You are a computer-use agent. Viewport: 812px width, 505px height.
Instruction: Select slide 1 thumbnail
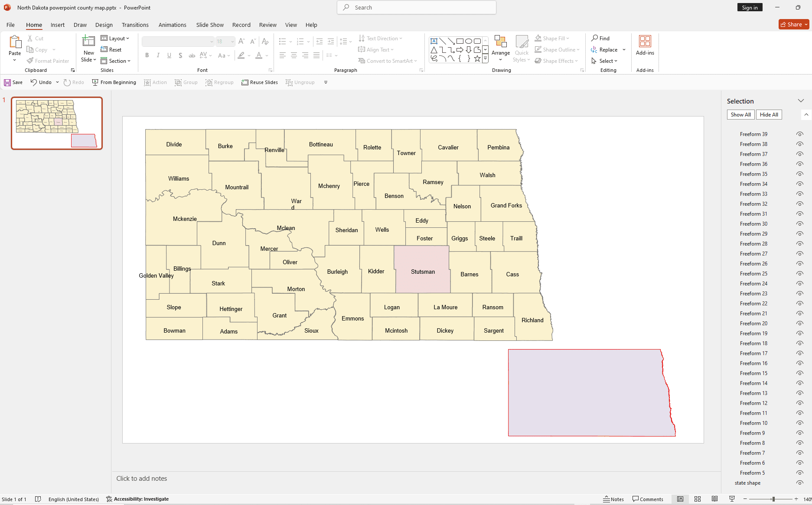click(x=57, y=123)
